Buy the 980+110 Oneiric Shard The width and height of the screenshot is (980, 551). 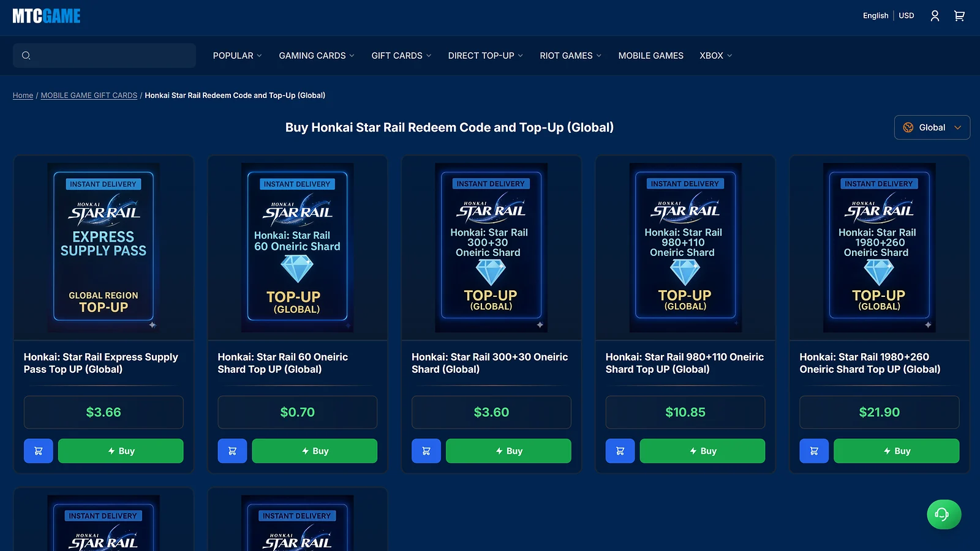pyautogui.click(x=703, y=451)
